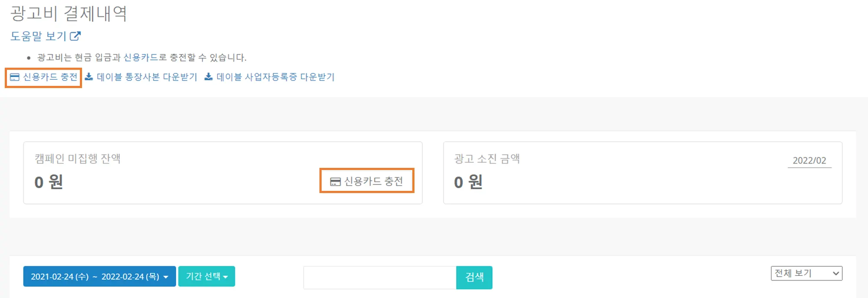Click the 광고 소진 금액 0 원 amount

pyautogui.click(x=468, y=182)
